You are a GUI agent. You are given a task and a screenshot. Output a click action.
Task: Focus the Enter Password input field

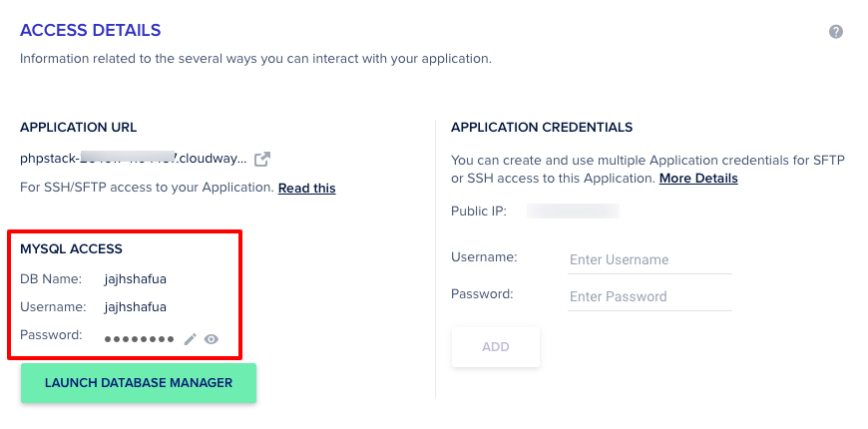(x=650, y=296)
